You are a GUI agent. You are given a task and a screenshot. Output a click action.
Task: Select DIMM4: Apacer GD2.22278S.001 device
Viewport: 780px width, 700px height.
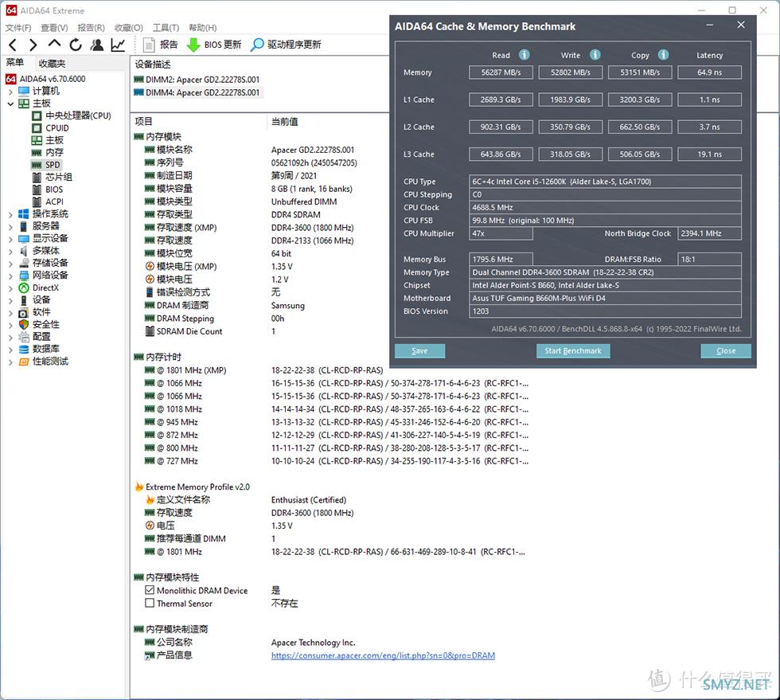(197, 92)
